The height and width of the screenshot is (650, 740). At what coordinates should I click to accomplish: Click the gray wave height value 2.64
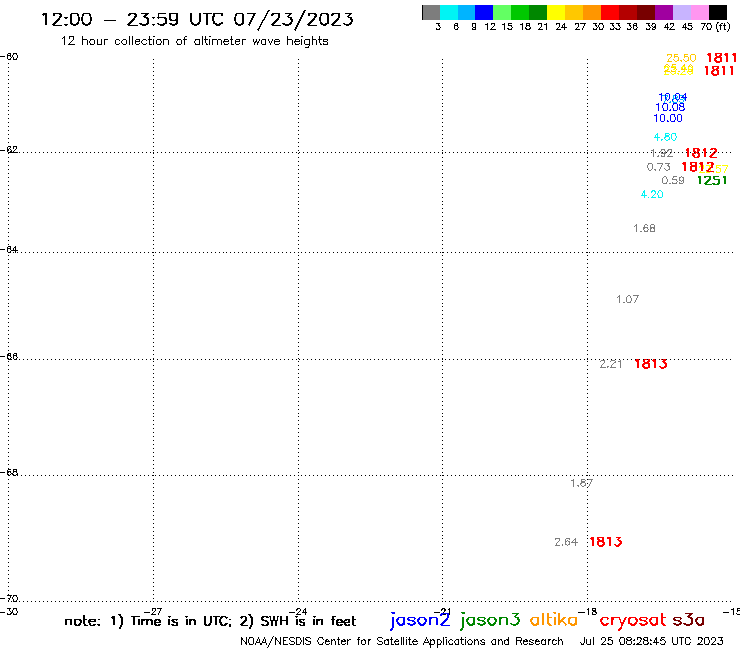(566, 542)
